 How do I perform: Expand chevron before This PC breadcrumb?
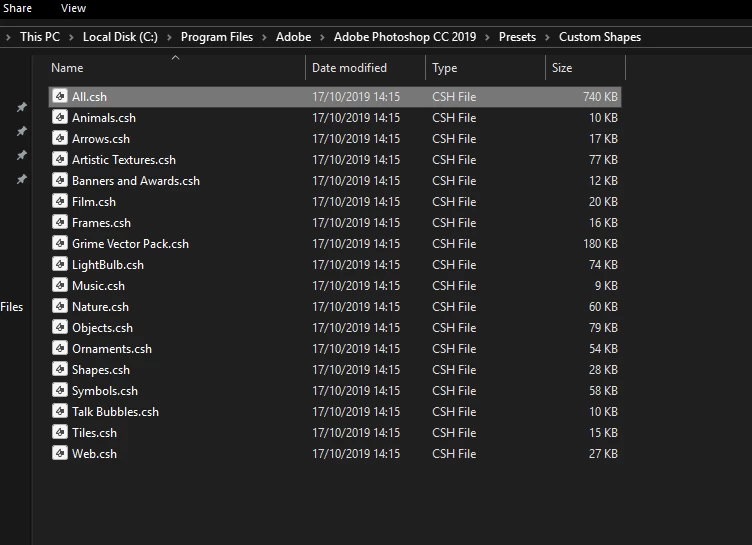click(x=8, y=37)
